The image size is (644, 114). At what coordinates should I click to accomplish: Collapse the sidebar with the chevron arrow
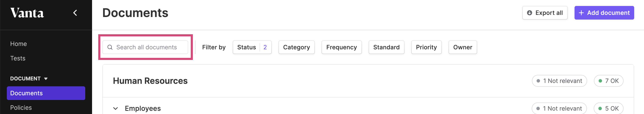(75, 13)
